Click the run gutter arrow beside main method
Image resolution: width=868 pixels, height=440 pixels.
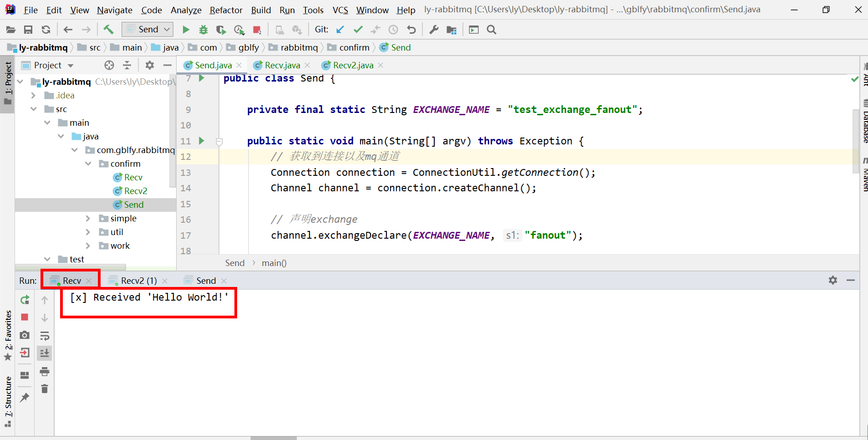point(202,141)
